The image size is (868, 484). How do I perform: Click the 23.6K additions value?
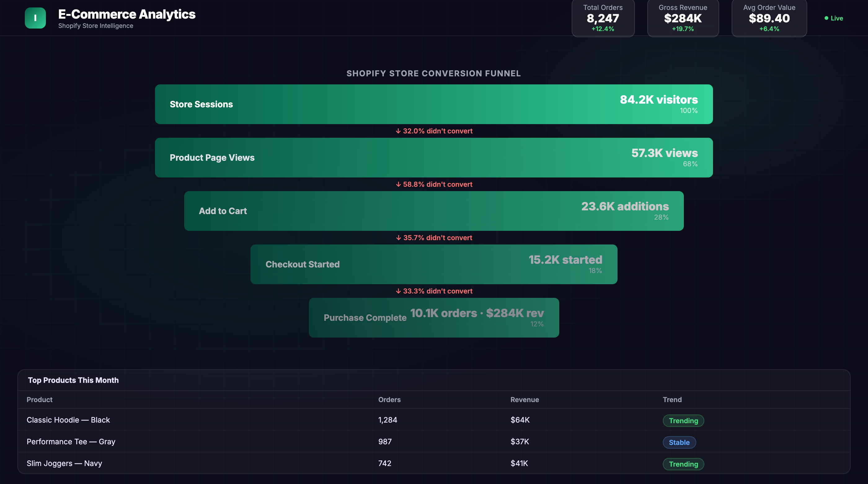click(x=625, y=206)
